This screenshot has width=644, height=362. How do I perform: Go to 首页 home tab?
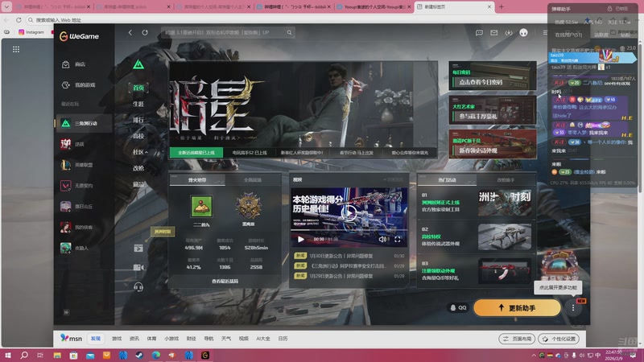138,88
